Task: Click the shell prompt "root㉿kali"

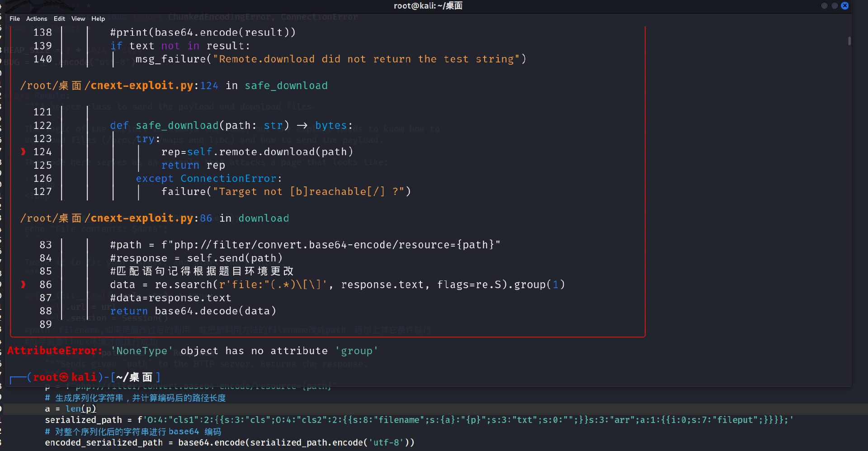Action: click(65, 377)
